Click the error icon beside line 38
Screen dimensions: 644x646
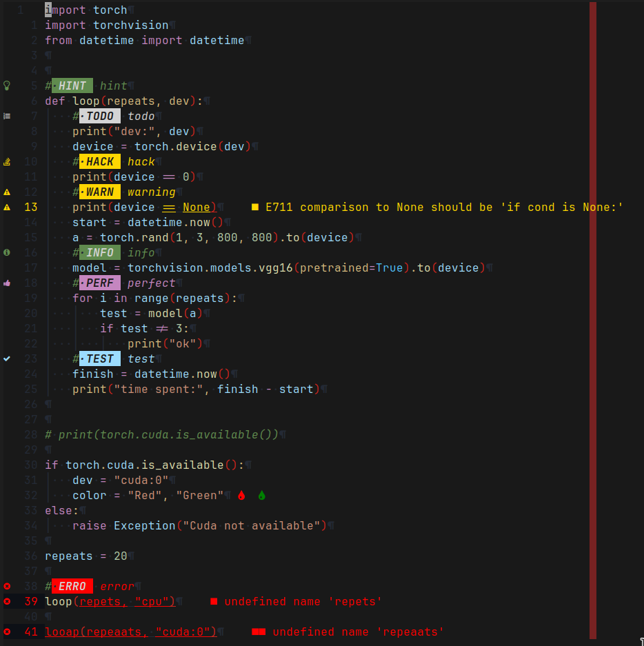6,586
